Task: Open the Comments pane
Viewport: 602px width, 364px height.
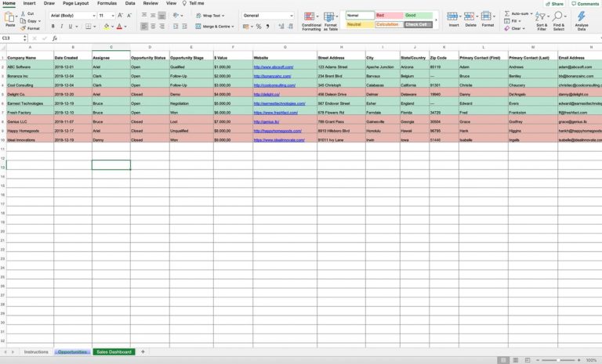Action: 585,4
